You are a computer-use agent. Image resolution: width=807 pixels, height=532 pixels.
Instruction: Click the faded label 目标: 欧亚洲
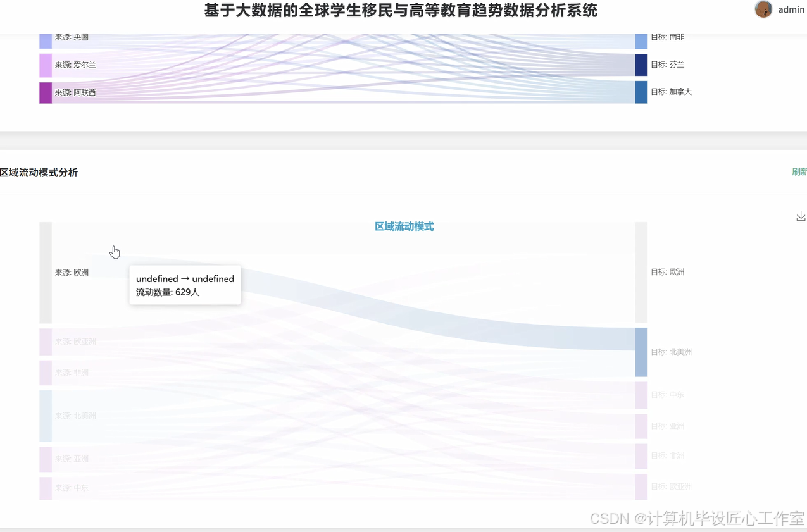click(x=671, y=487)
